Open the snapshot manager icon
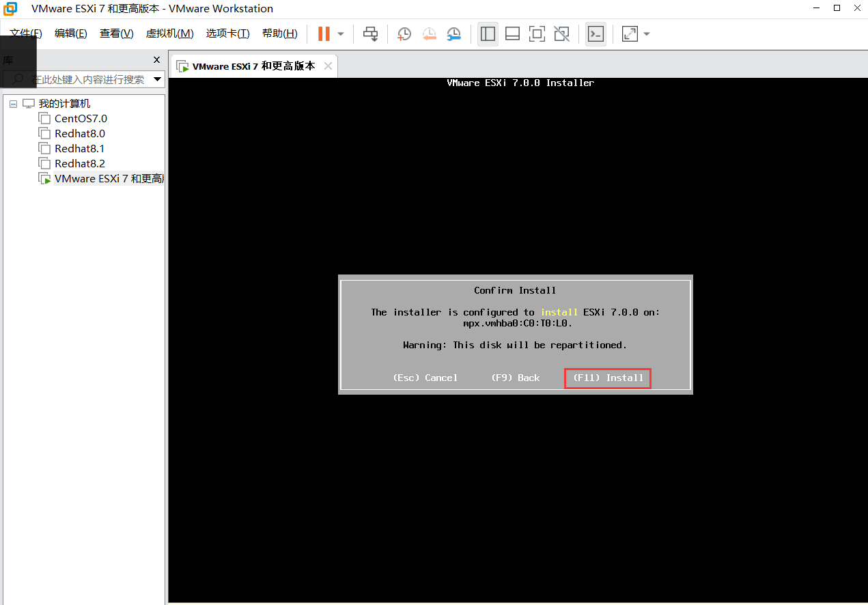Viewport: 868px width, 605px height. 453,33
